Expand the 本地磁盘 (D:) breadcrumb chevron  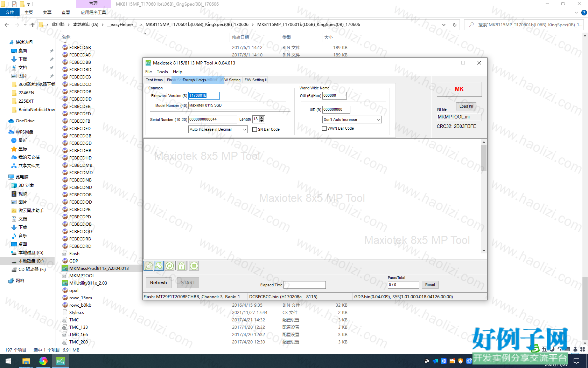[103, 25]
